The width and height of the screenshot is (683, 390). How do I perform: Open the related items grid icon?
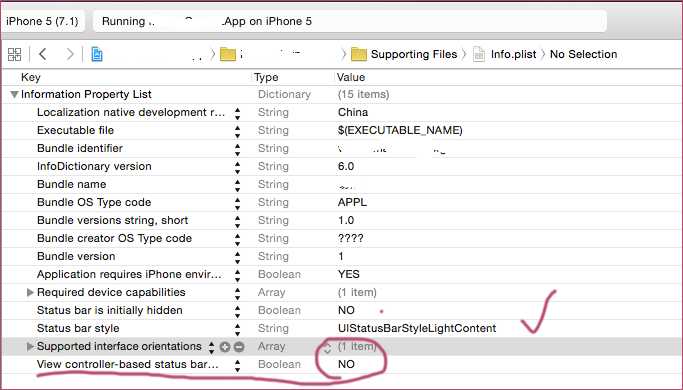pyautogui.click(x=14, y=54)
